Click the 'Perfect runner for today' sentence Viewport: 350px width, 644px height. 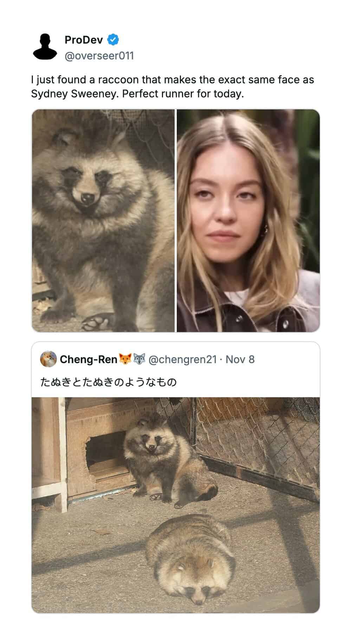(x=183, y=94)
